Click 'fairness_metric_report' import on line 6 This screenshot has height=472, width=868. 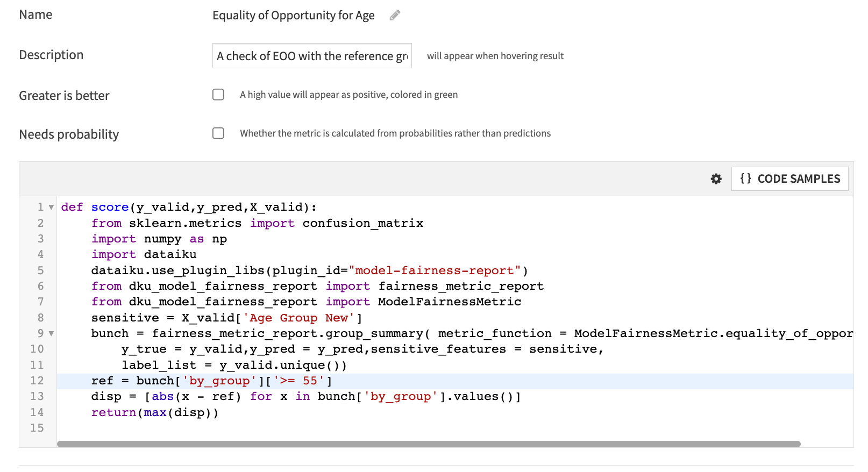461,287
